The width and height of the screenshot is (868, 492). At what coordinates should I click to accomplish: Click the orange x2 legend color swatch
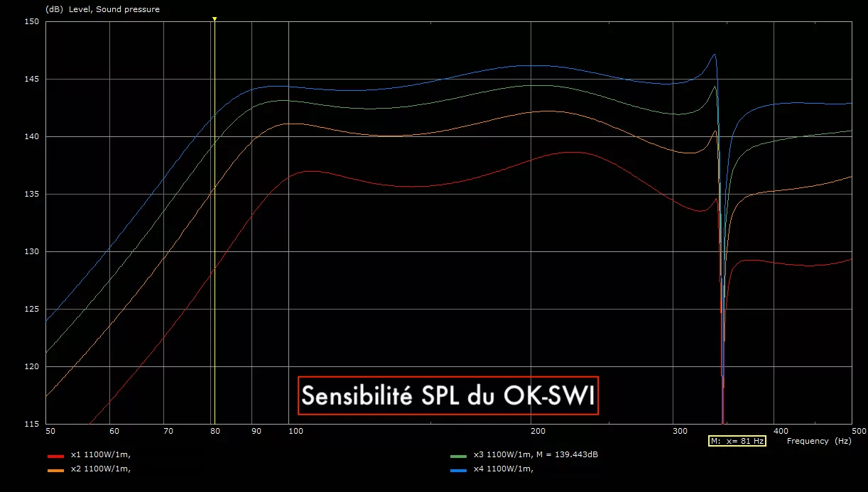click(55, 469)
